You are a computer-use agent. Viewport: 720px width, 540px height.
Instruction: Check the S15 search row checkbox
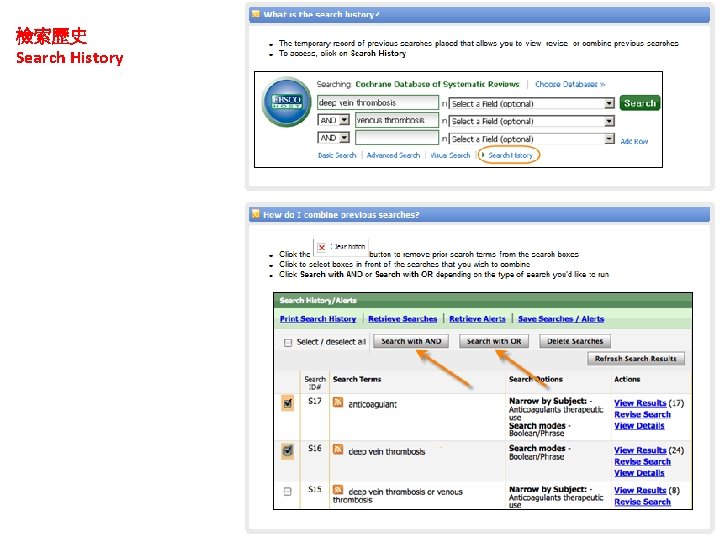pyautogui.click(x=287, y=492)
